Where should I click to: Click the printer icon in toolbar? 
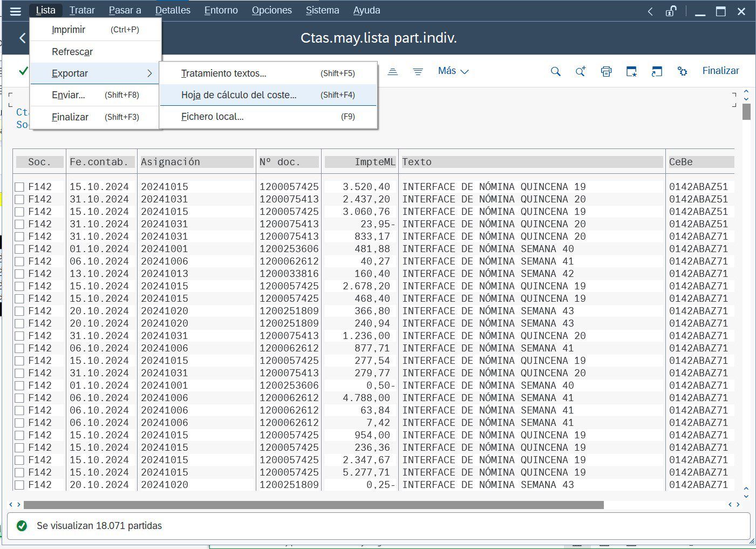[x=606, y=71]
